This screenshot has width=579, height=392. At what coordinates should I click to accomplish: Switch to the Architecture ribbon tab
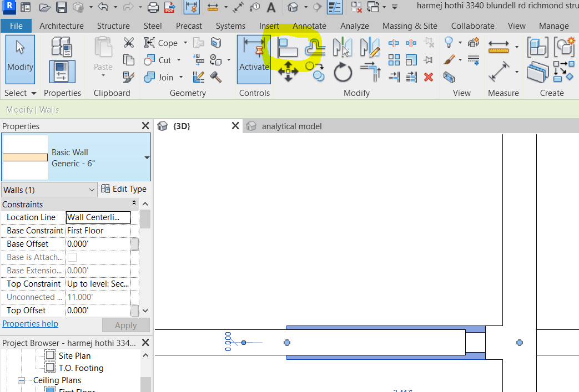click(61, 26)
